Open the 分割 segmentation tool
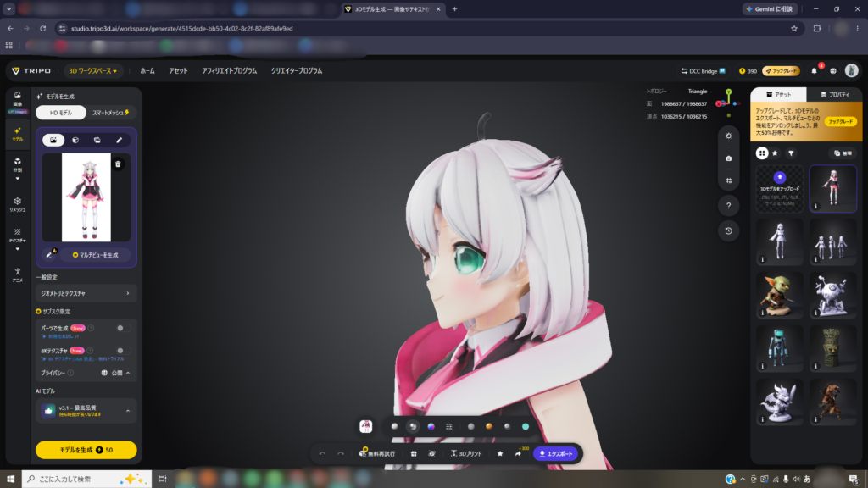The image size is (868, 488). [17, 165]
